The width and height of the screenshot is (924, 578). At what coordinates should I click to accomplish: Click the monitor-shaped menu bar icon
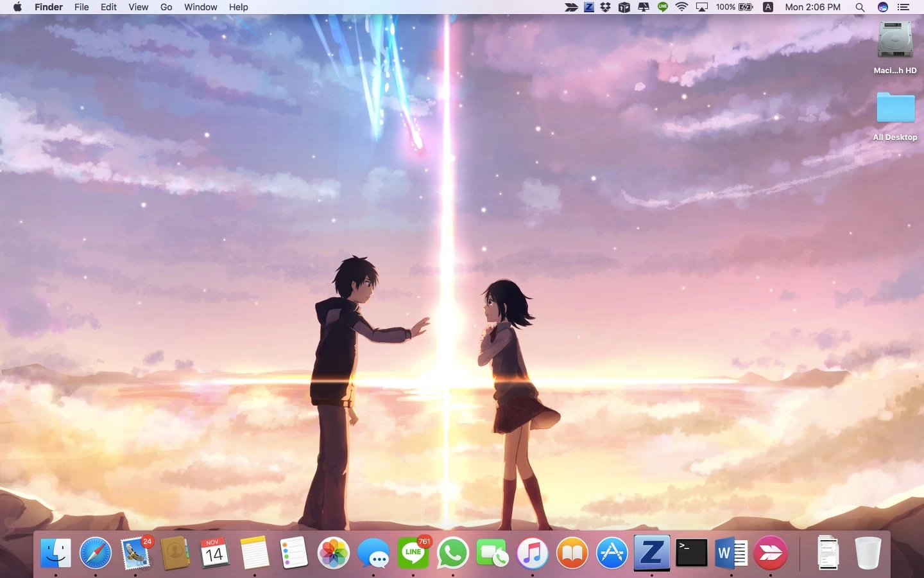644,7
